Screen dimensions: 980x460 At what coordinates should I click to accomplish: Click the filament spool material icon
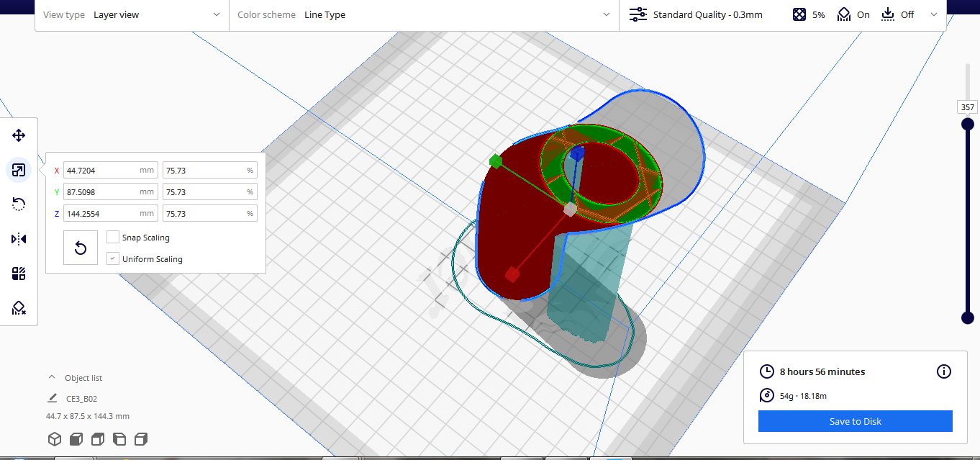tap(767, 395)
